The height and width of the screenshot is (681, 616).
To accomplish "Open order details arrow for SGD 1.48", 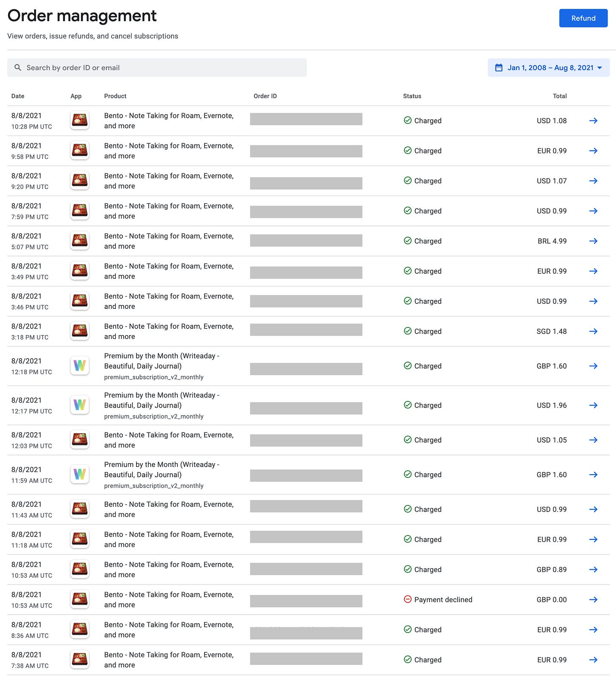I will (593, 331).
